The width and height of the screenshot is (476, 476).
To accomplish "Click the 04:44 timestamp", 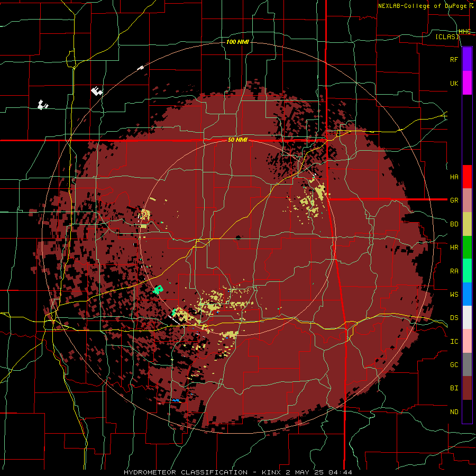I will 340,472.
